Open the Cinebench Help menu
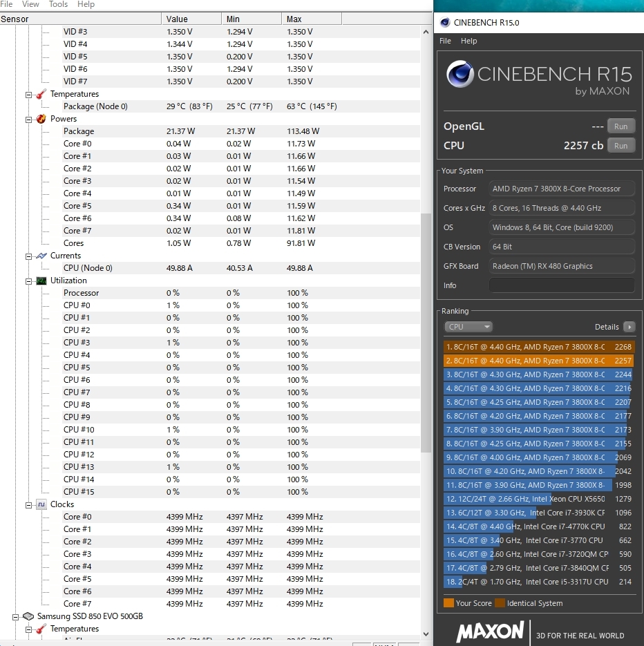 coord(469,41)
